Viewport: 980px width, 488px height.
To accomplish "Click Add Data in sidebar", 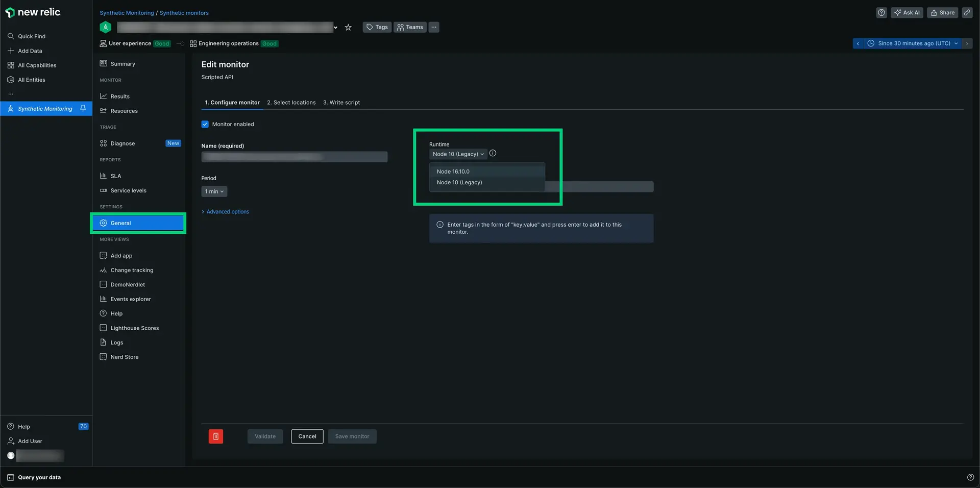I will [25, 51].
